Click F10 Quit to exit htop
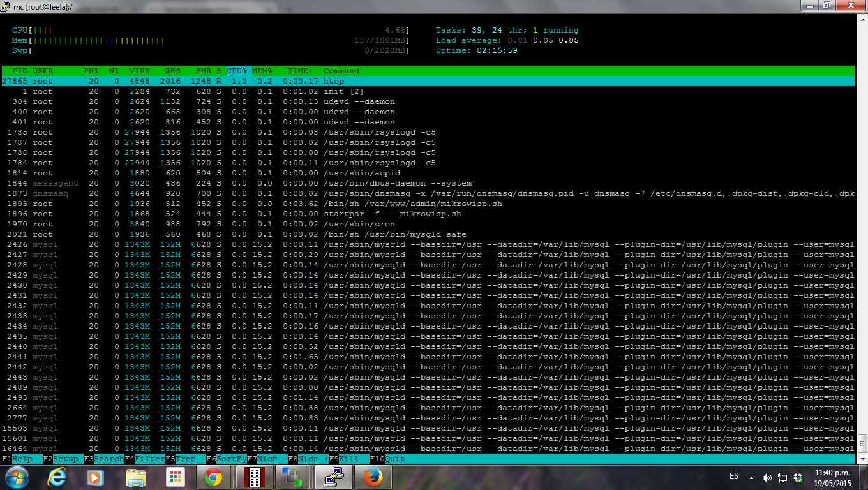Screen dimensions: 868x490 pyautogui.click(x=387, y=459)
